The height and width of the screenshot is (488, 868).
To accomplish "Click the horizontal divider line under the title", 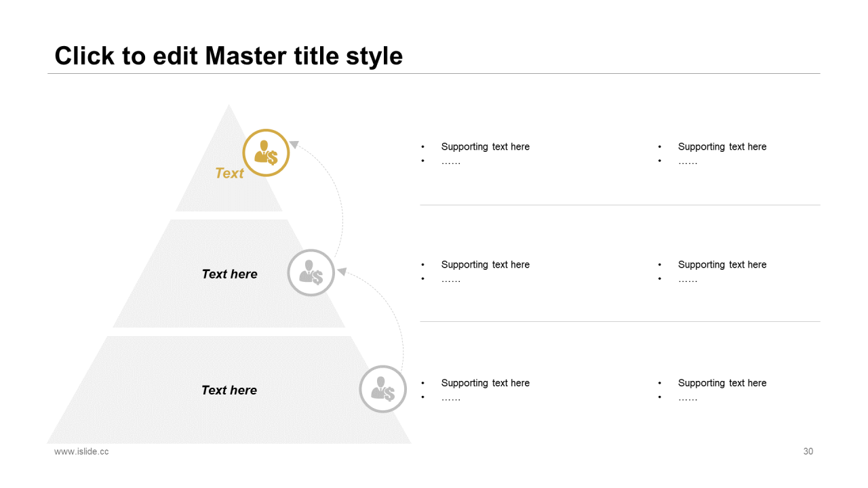I will [x=434, y=73].
